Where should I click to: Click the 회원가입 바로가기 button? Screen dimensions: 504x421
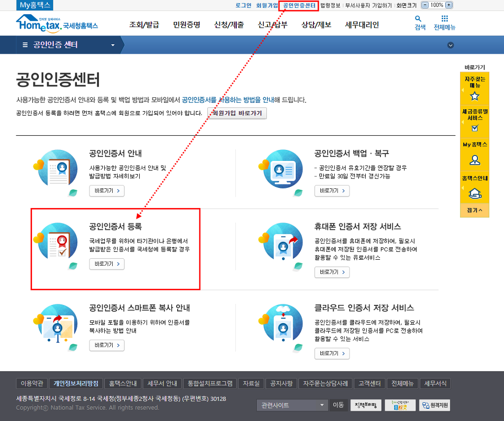[237, 113]
